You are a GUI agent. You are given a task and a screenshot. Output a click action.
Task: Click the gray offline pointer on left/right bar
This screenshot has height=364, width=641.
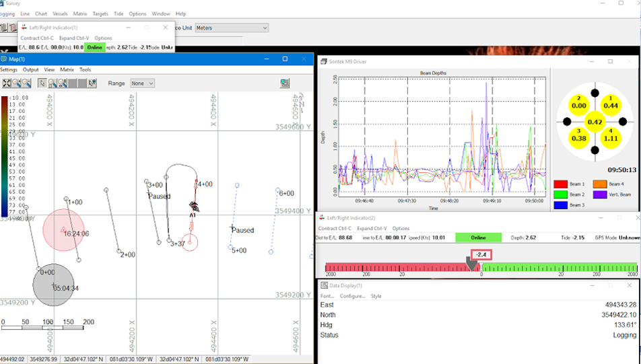471,264
